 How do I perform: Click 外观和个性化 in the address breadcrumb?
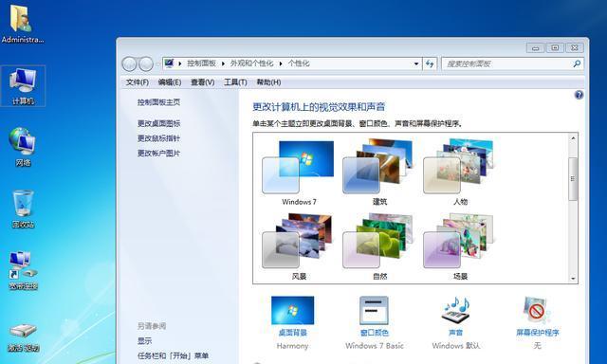pos(252,64)
